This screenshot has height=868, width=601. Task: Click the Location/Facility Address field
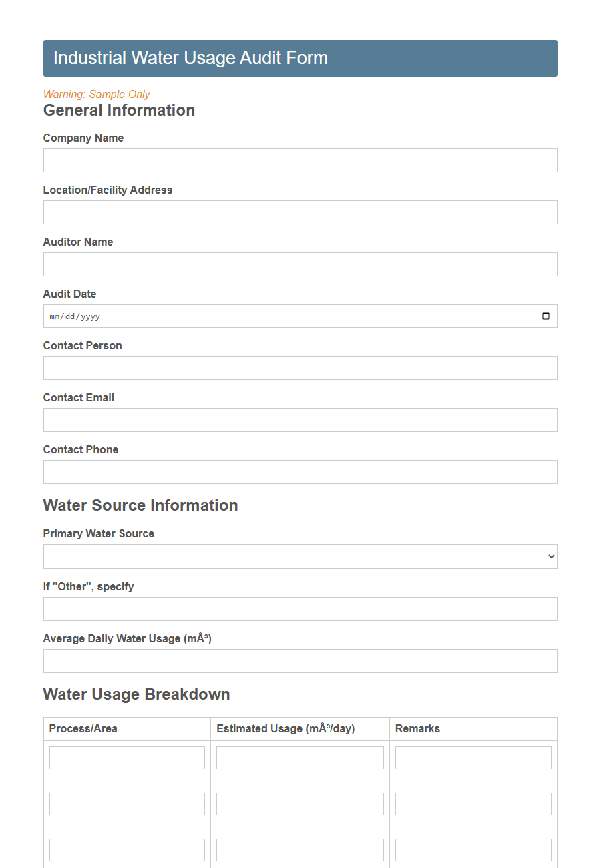[x=300, y=212]
